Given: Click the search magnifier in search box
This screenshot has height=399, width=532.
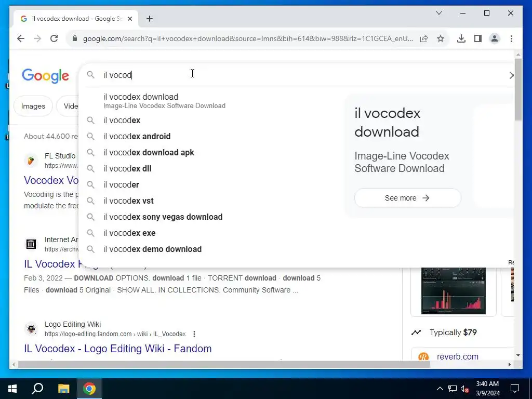Looking at the screenshot, I should pyautogui.click(x=90, y=75).
